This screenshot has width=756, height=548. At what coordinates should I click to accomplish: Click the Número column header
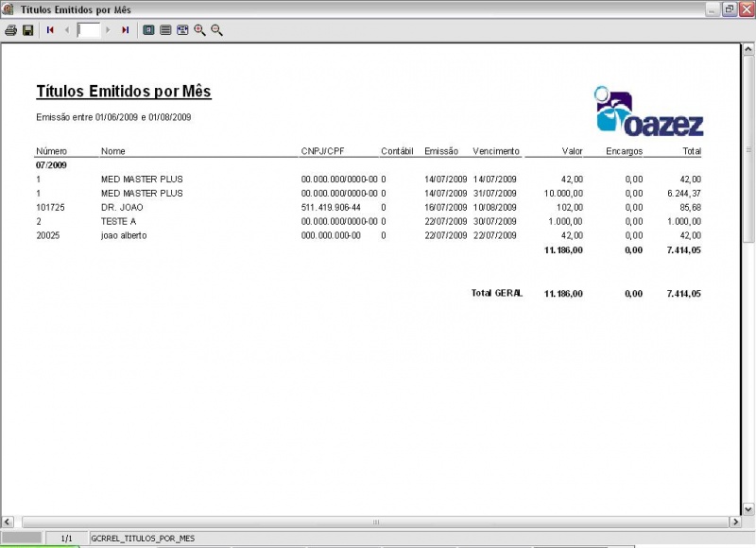[52, 151]
